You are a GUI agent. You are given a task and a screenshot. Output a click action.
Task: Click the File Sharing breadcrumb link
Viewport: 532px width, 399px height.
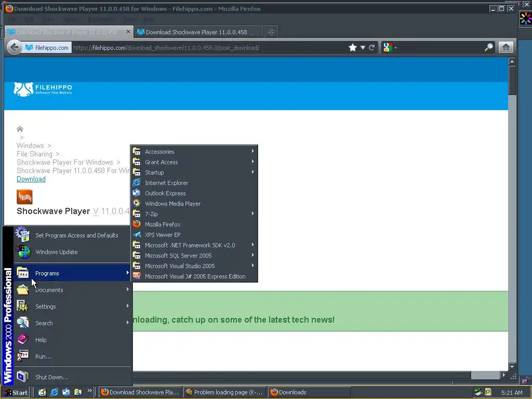coord(35,154)
